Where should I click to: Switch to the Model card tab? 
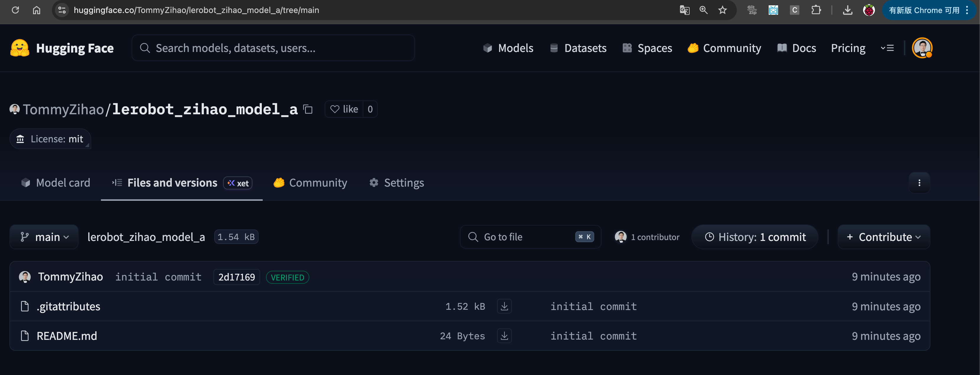click(55, 183)
